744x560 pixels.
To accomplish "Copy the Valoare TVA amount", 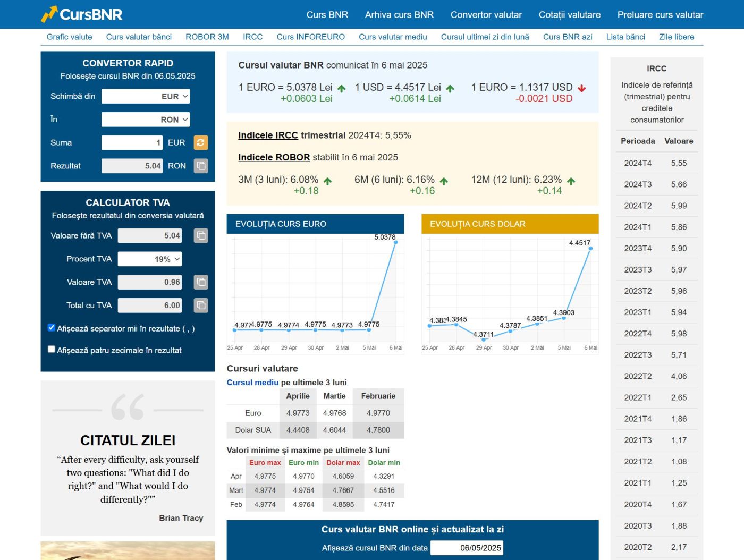I will click(201, 282).
